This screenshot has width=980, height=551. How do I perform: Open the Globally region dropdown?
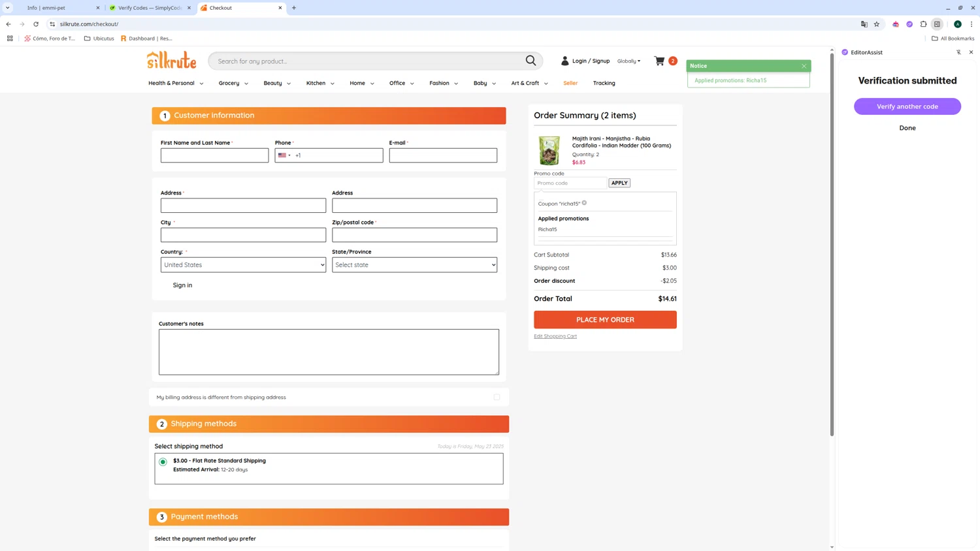click(629, 61)
